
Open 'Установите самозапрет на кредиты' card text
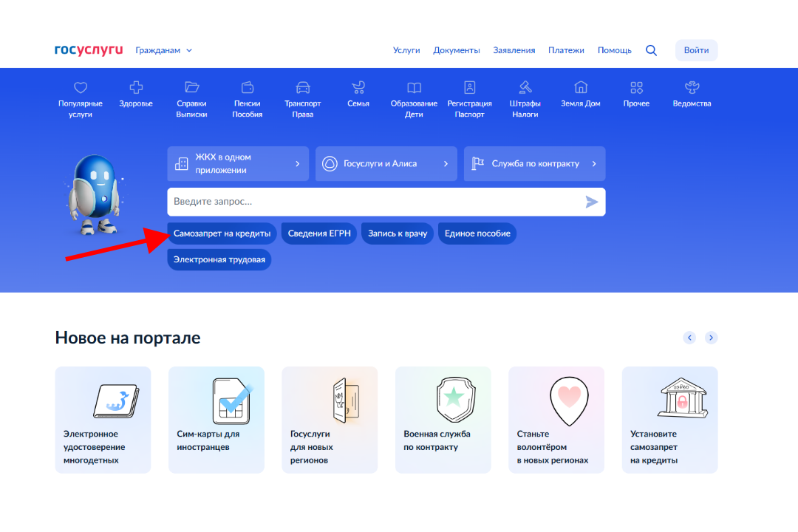point(654,447)
